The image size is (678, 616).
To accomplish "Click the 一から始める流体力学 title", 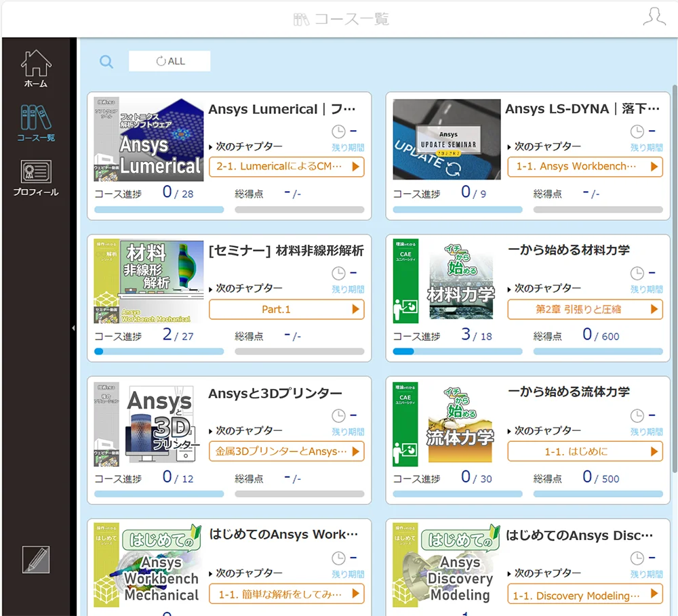I will click(569, 392).
